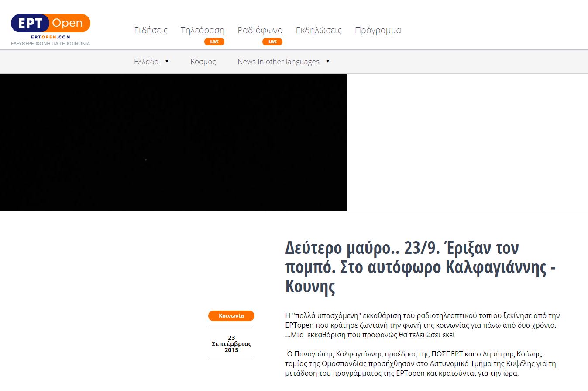Open the Ειδήσεις menu item
This screenshot has width=588, height=391.
(x=151, y=30)
